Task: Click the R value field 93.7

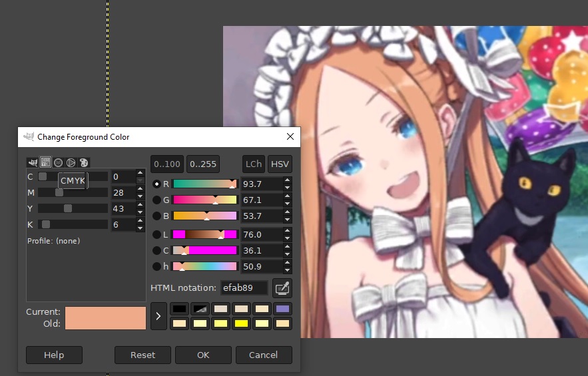Action: tap(262, 184)
